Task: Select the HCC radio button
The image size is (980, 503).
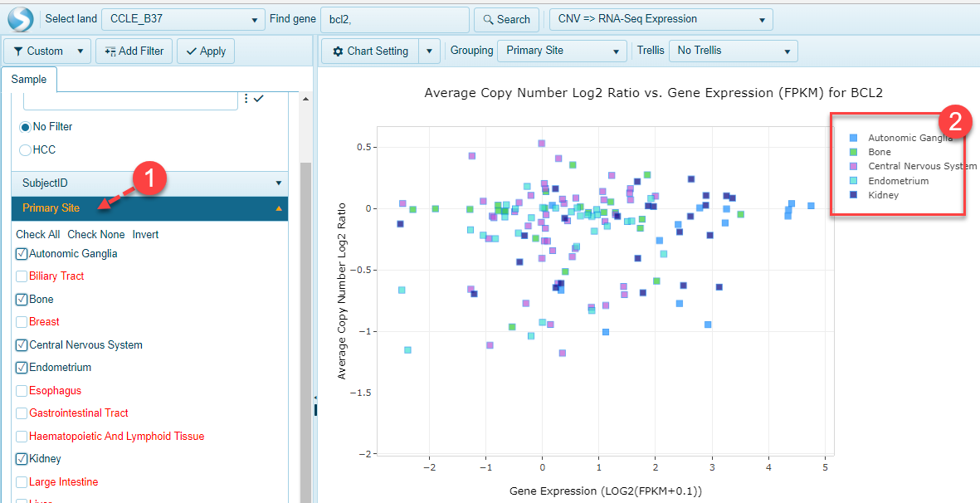Action: [25, 150]
